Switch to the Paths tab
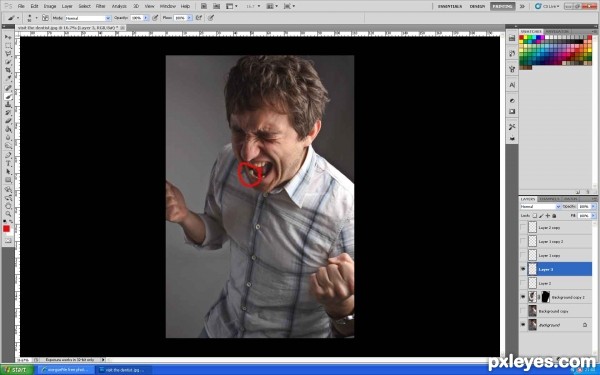Image resolution: width=600 pixels, height=375 pixels. [x=570, y=199]
